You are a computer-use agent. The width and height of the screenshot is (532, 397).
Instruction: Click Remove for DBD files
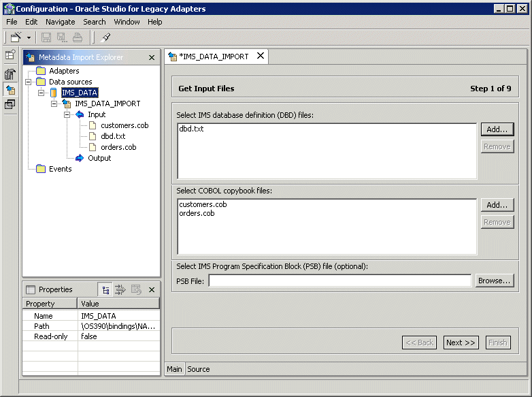497,146
